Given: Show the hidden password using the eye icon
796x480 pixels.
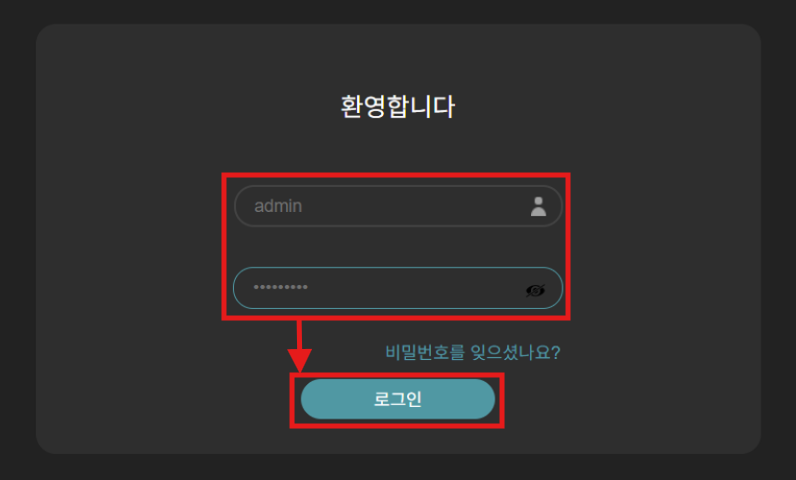Looking at the screenshot, I should (535, 290).
